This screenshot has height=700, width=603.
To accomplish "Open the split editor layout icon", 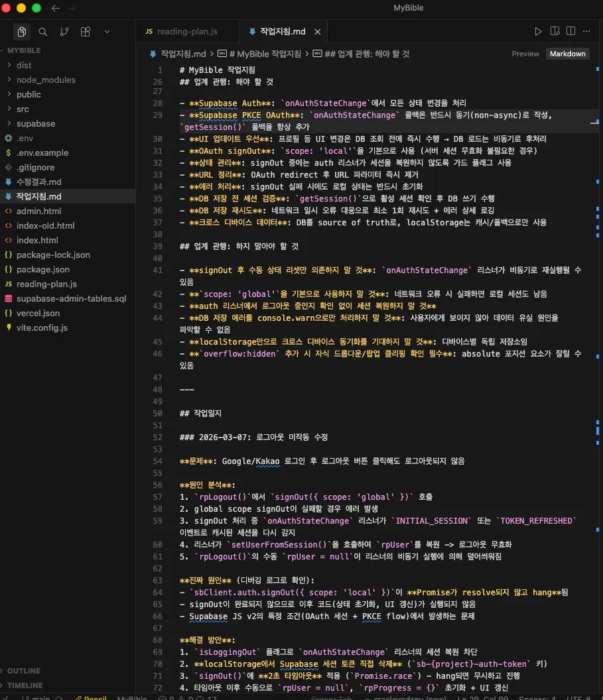I will click(x=571, y=31).
